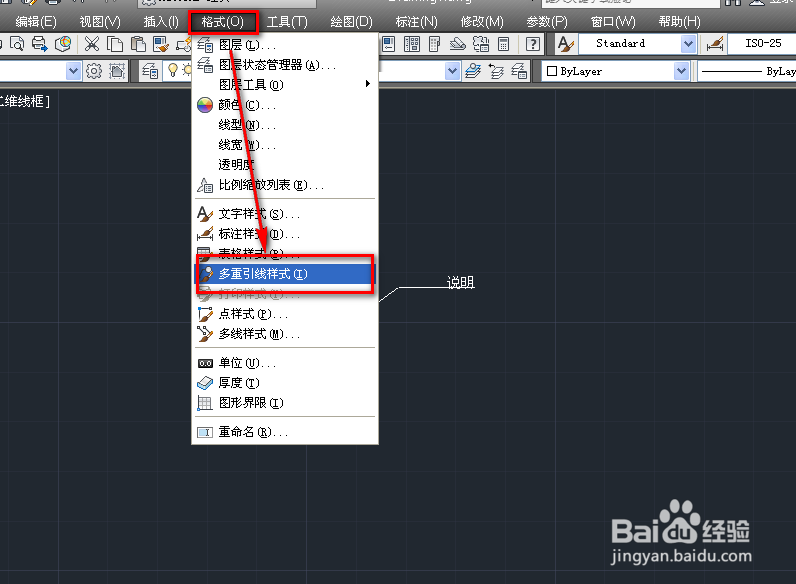Click the ByLayer color square swatch
The image size is (796, 584).
552,71
